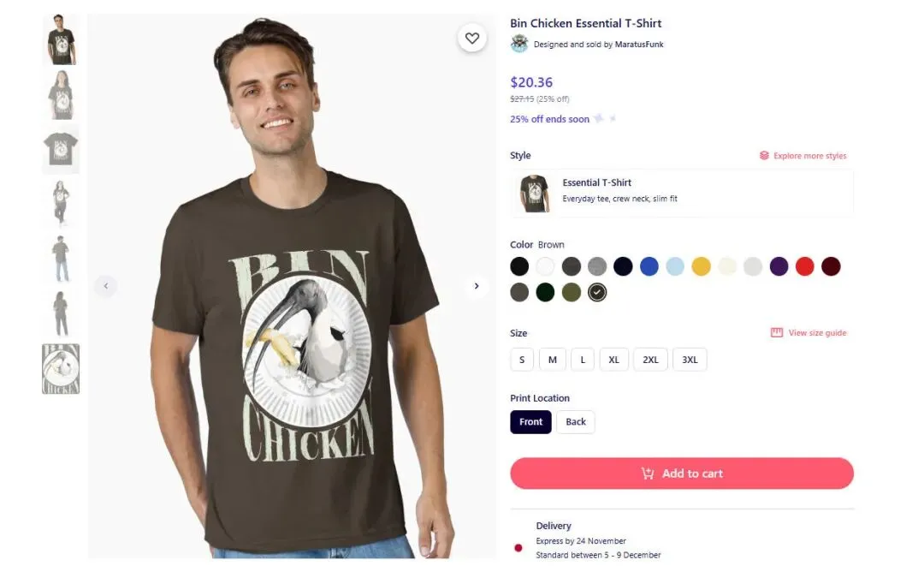This screenshot has height=566, width=924.
Task: Show next product image with right arrow
Action: (x=477, y=286)
